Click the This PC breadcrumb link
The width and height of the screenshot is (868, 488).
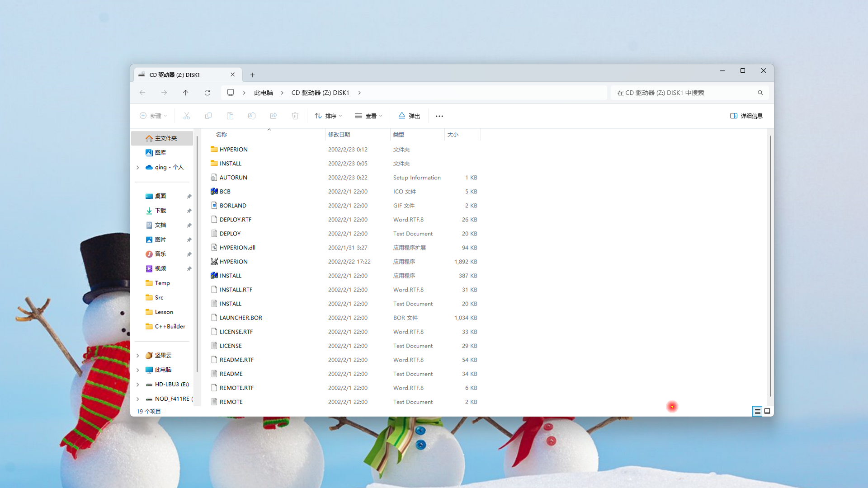[x=263, y=93]
